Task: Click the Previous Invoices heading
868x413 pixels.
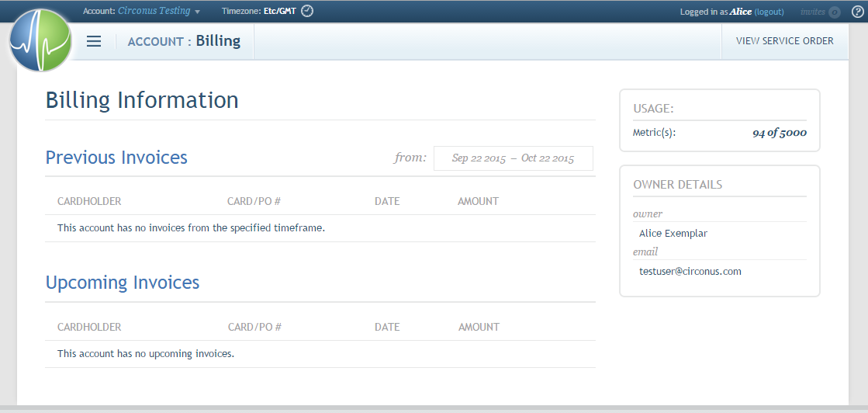Action: [116, 158]
